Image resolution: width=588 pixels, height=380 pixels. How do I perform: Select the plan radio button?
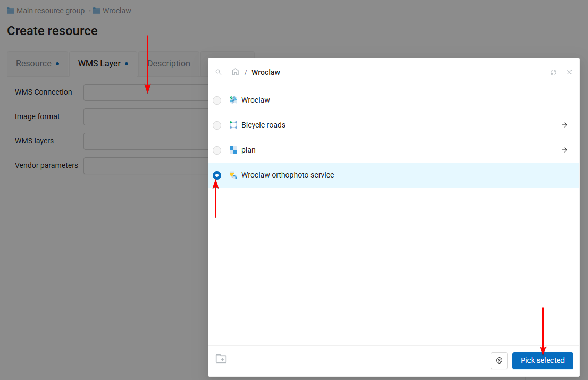click(217, 150)
